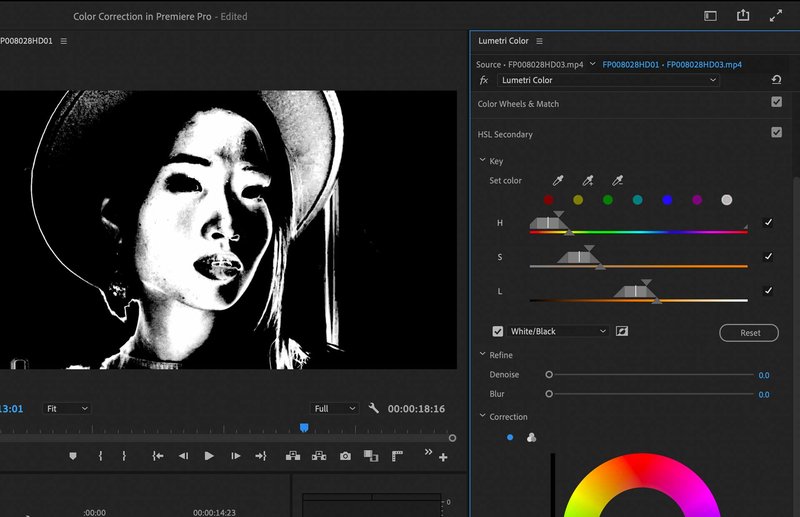Expand more transport buttons chevron
The height and width of the screenshot is (517, 800).
click(x=428, y=452)
